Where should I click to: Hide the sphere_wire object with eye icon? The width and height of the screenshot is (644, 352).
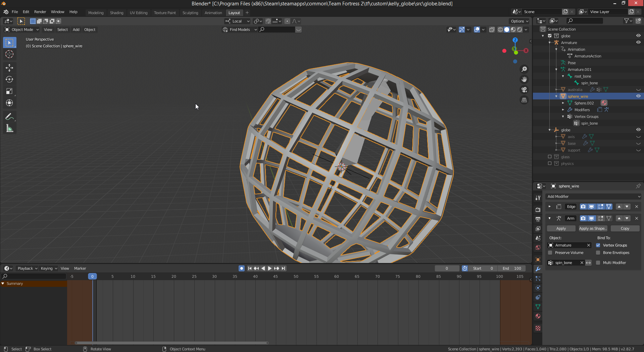pos(638,96)
